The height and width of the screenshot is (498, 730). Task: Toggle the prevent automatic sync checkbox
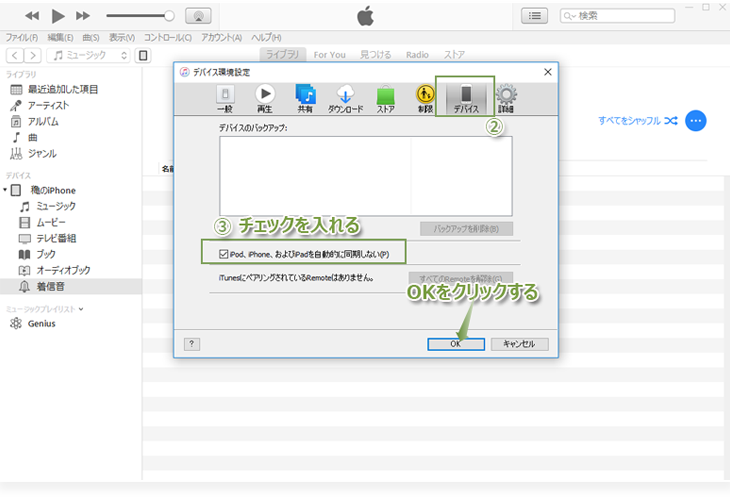tap(223, 254)
